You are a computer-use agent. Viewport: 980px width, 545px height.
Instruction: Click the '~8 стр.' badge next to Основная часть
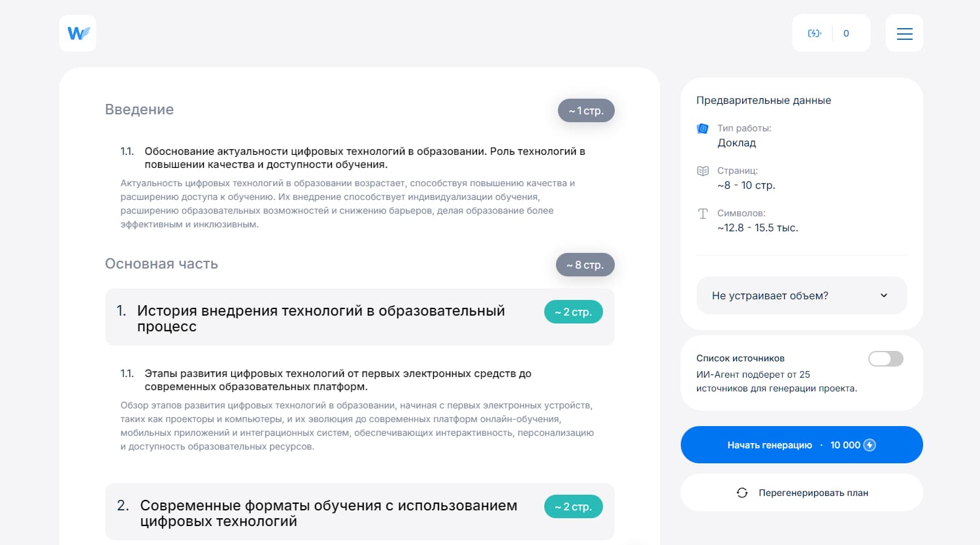point(585,265)
